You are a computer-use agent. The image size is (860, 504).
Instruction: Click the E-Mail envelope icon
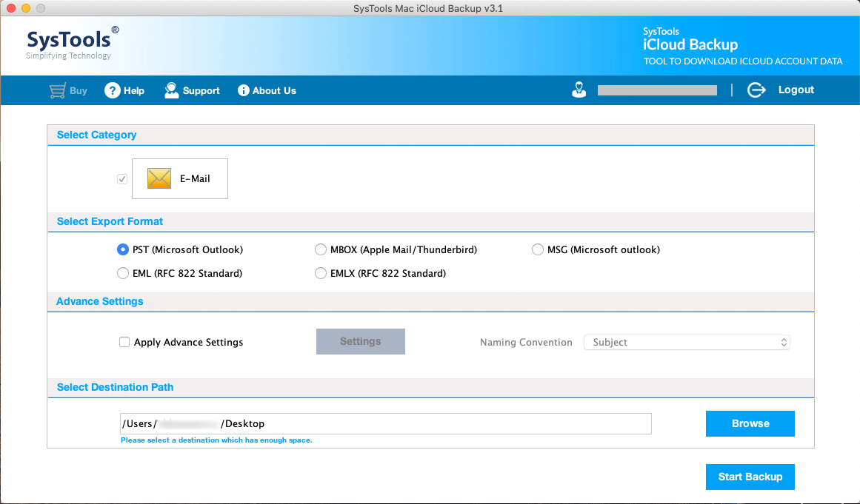(x=159, y=178)
